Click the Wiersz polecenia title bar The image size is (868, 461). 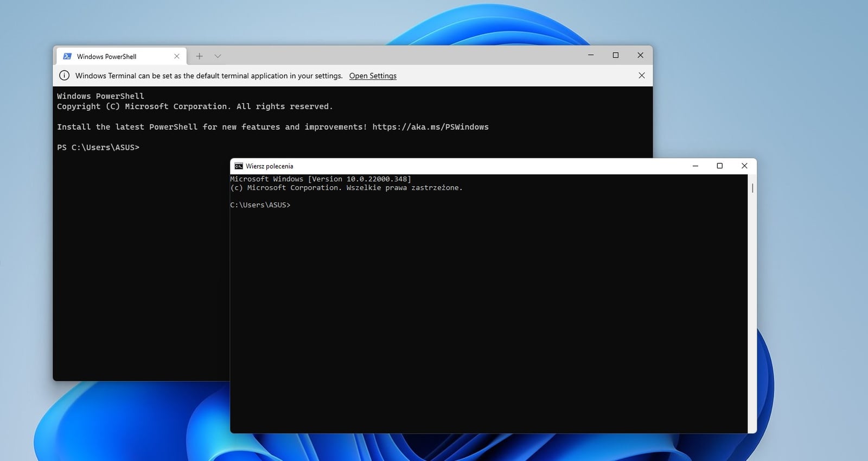point(461,166)
